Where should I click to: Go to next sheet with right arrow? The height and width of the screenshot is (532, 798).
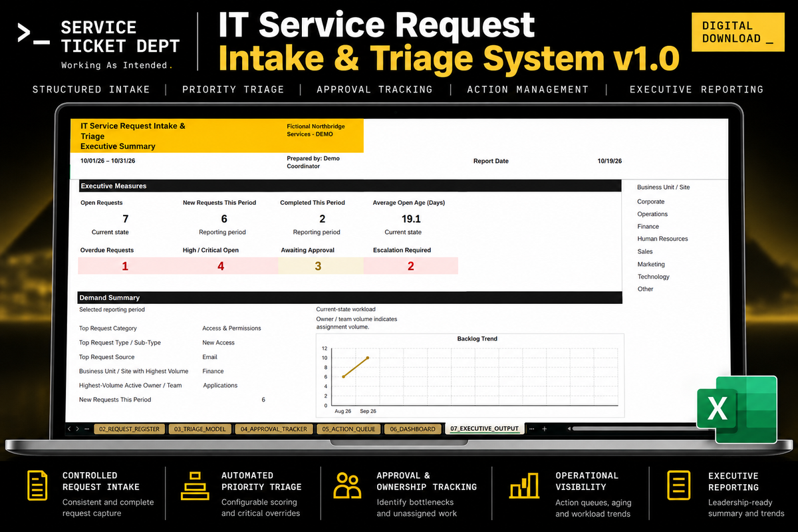click(x=78, y=429)
